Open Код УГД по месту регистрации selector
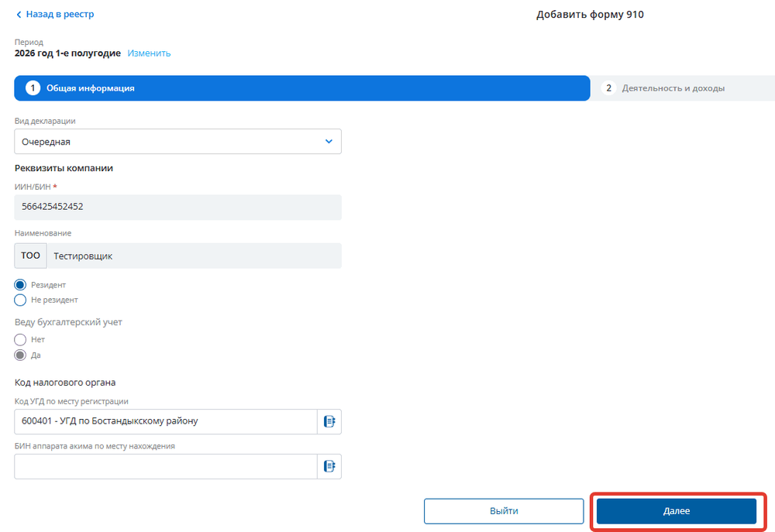This screenshot has width=775, height=532. click(166, 421)
